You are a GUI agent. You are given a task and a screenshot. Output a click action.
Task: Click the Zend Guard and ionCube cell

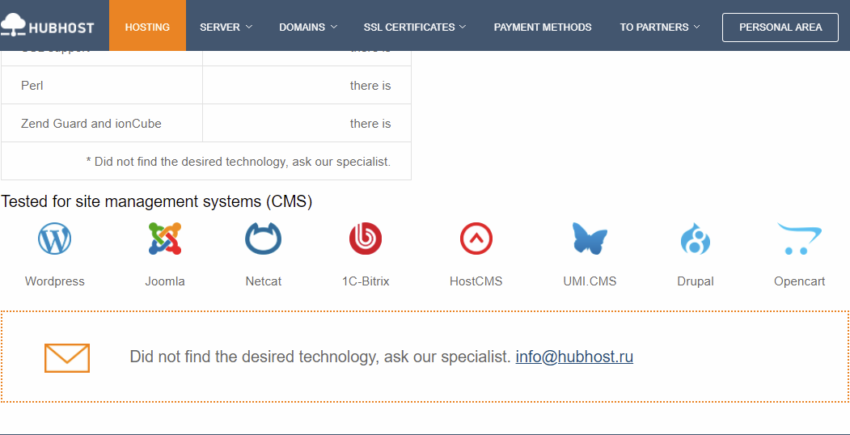102,123
